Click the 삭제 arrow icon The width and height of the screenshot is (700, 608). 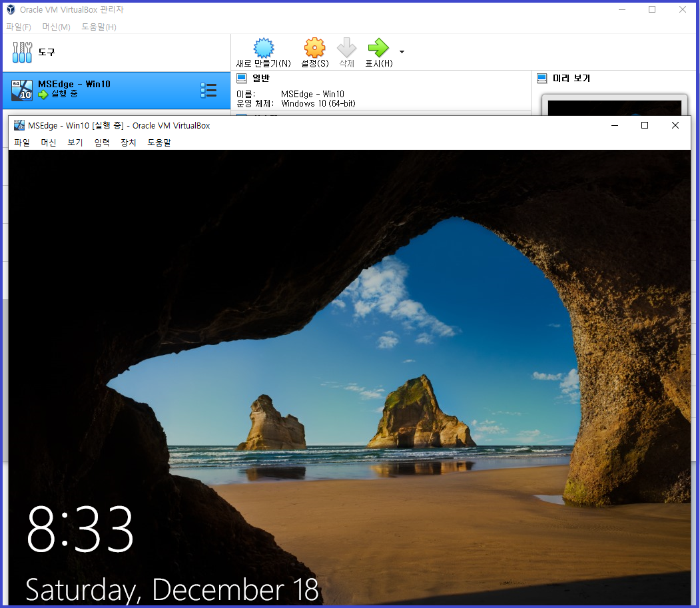(x=346, y=47)
